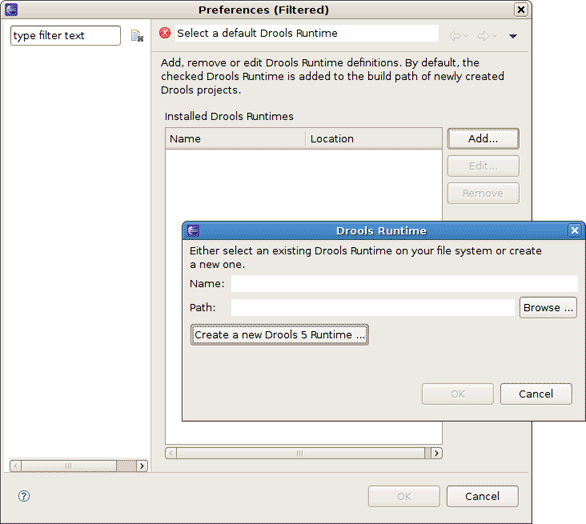Image resolution: width=586 pixels, height=524 pixels.
Task: Click the Edit... button
Action: click(483, 166)
